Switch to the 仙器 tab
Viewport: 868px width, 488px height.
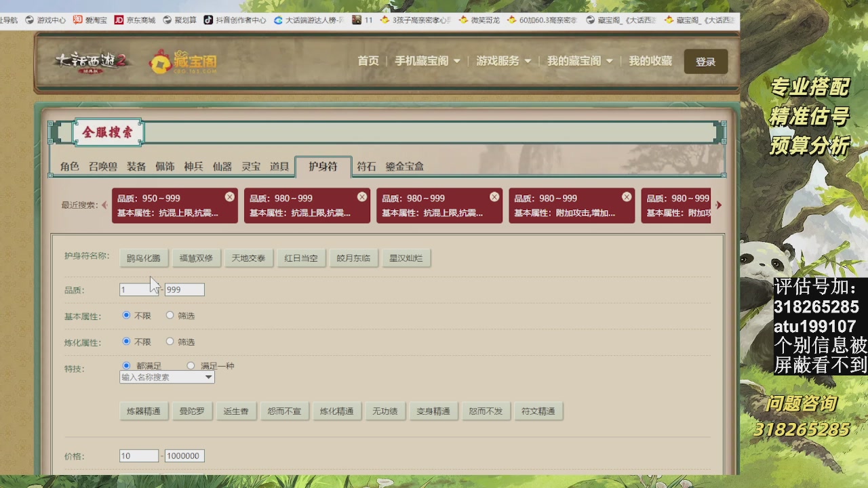pyautogui.click(x=222, y=166)
